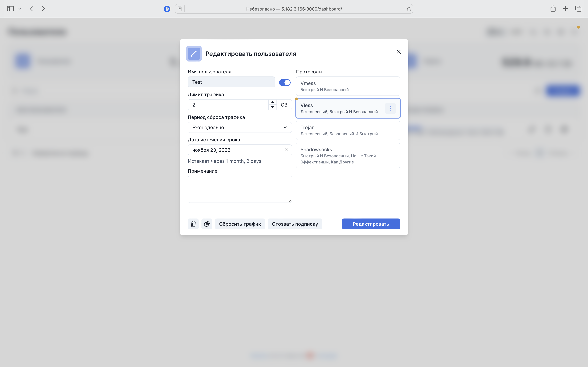The width and height of the screenshot is (588, 367).
Task: Click the Отозвать подписку button
Action: 295,224
